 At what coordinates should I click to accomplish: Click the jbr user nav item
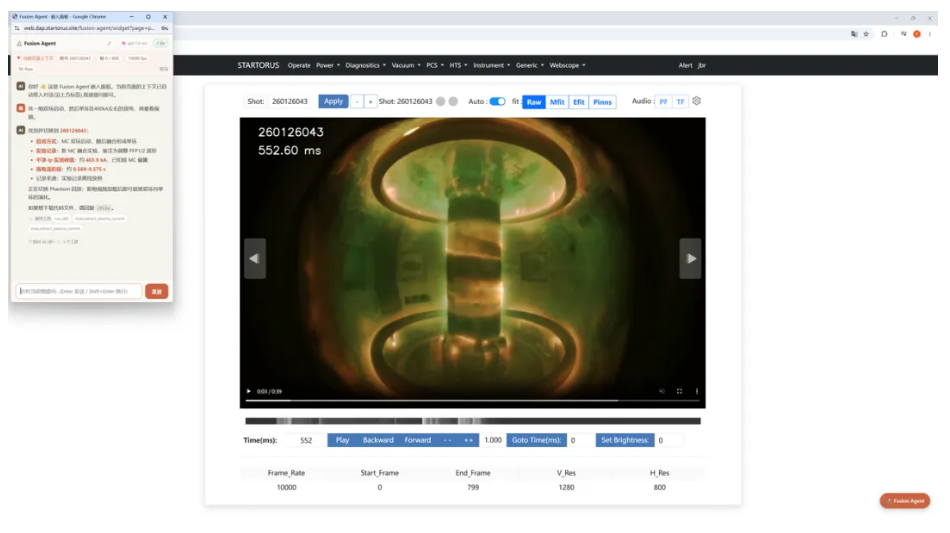(702, 65)
